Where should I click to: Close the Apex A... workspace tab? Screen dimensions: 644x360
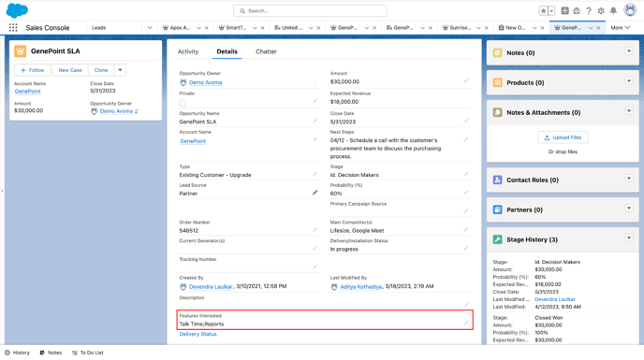[207, 28]
